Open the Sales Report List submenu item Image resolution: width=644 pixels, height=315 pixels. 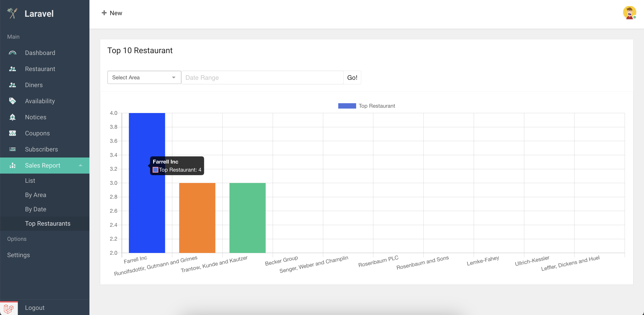tap(30, 181)
